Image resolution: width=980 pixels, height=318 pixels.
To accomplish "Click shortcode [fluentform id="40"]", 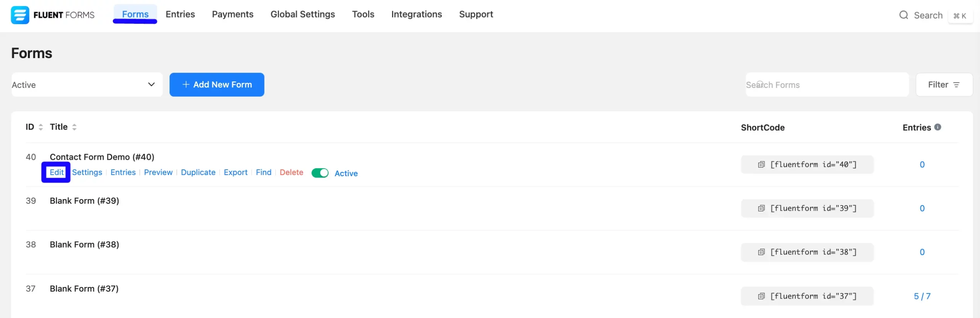I will (813, 164).
